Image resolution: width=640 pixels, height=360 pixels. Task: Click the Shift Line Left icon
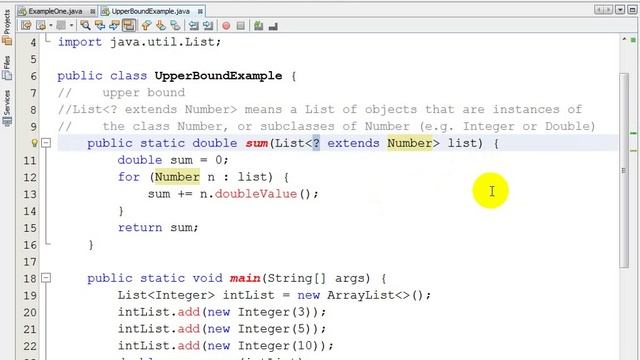[x=193, y=26]
